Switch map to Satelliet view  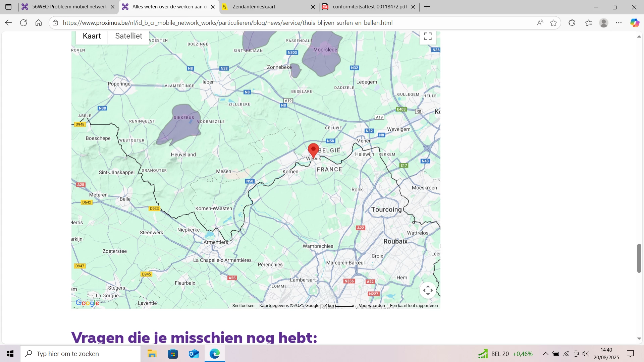(128, 36)
